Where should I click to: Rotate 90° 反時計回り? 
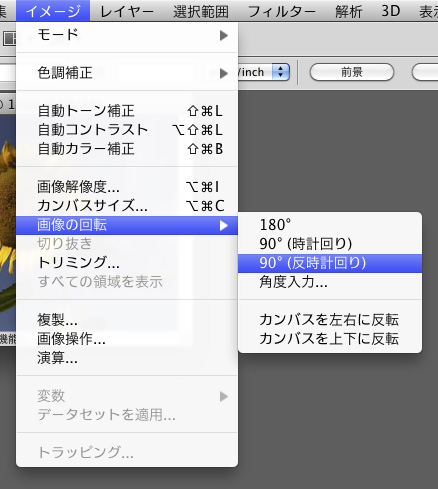[x=330, y=263]
